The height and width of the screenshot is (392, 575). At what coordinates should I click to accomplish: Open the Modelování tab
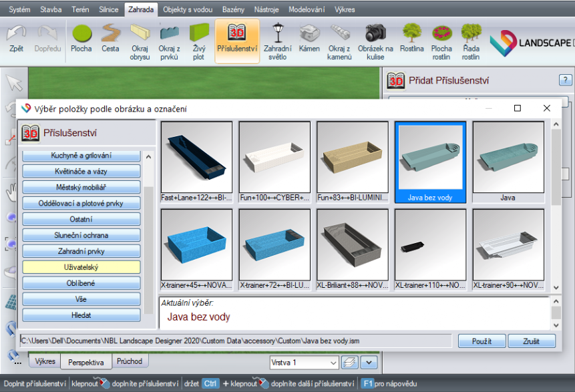tap(307, 9)
